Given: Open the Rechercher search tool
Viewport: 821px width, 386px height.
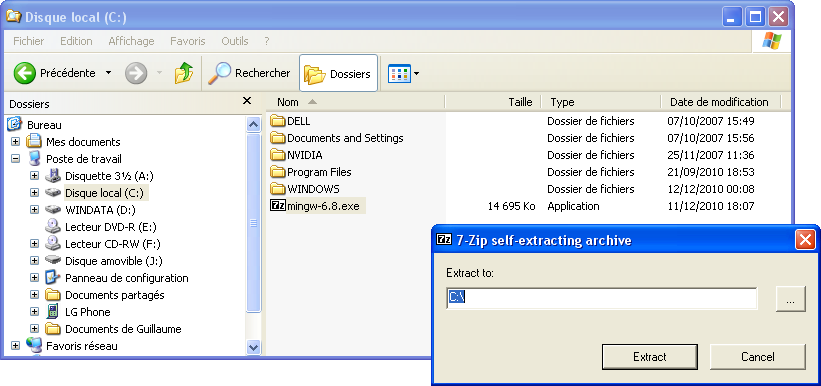Looking at the screenshot, I should tap(249, 73).
